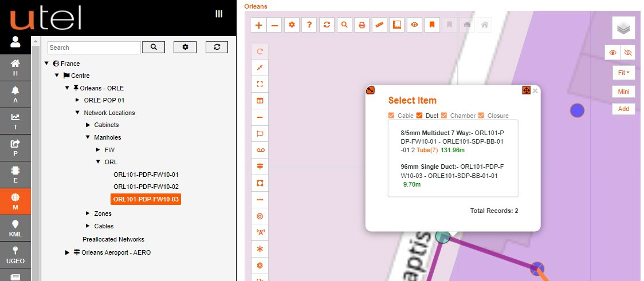Viewport: 644px width, 281px height.
Task: Toggle the Chamber checkbox
Action: click(444, 116)
